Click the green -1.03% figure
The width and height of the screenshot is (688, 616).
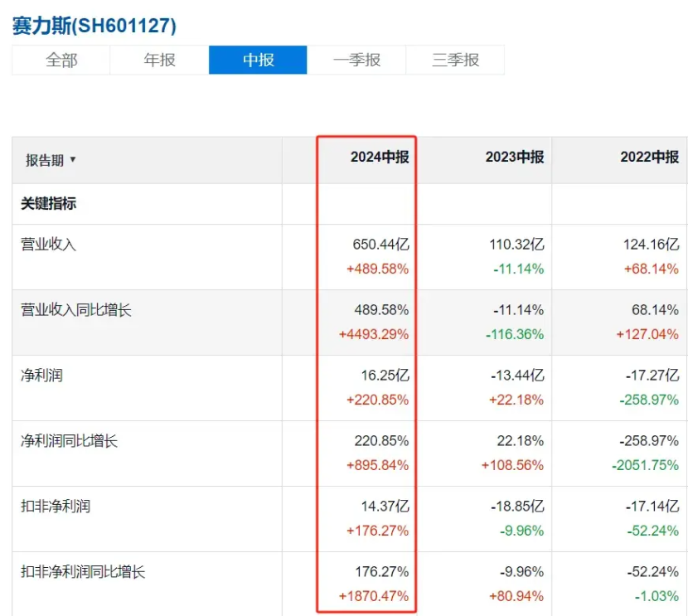[657, 596]
